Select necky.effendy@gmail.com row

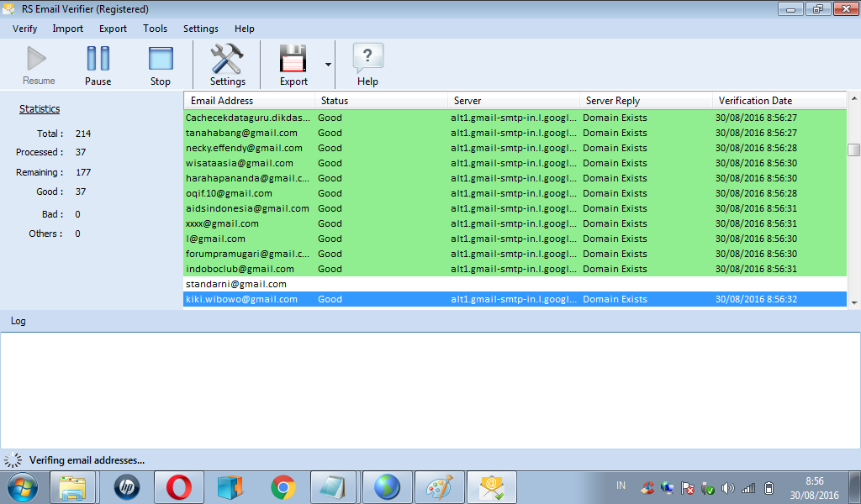515,148
